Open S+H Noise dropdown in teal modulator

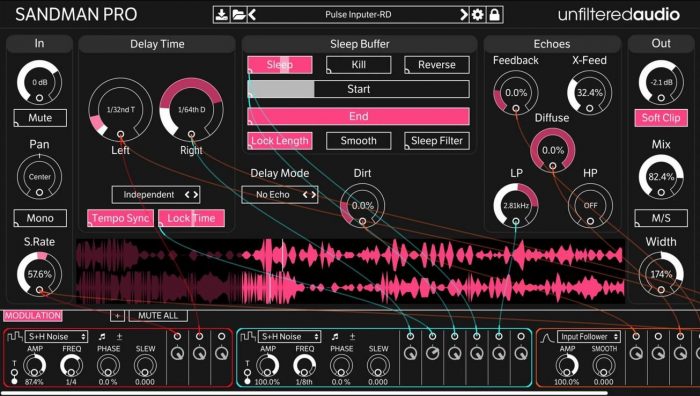(289, 337)
